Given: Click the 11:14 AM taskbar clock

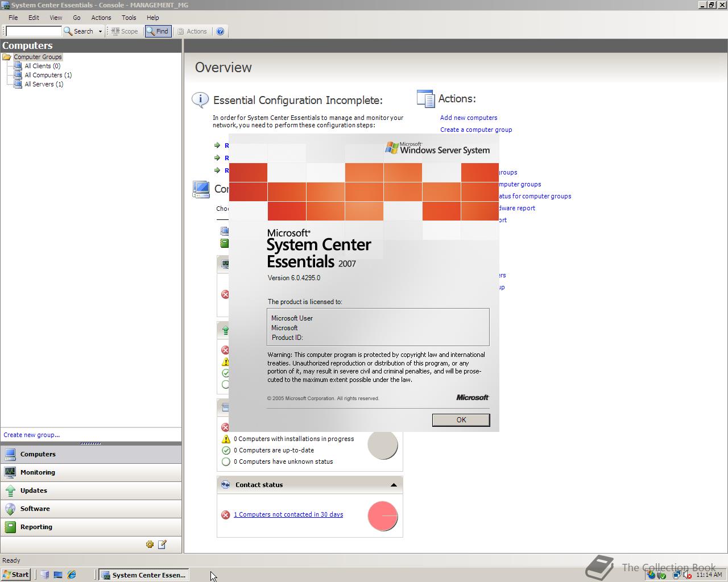Looking at the screenshot, I should pos(709,575).
